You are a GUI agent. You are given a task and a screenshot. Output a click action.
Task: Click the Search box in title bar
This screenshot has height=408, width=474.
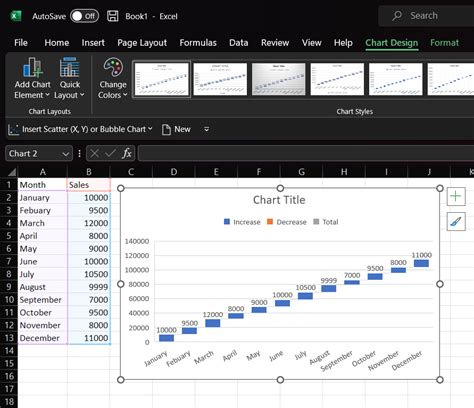(426, 16)
